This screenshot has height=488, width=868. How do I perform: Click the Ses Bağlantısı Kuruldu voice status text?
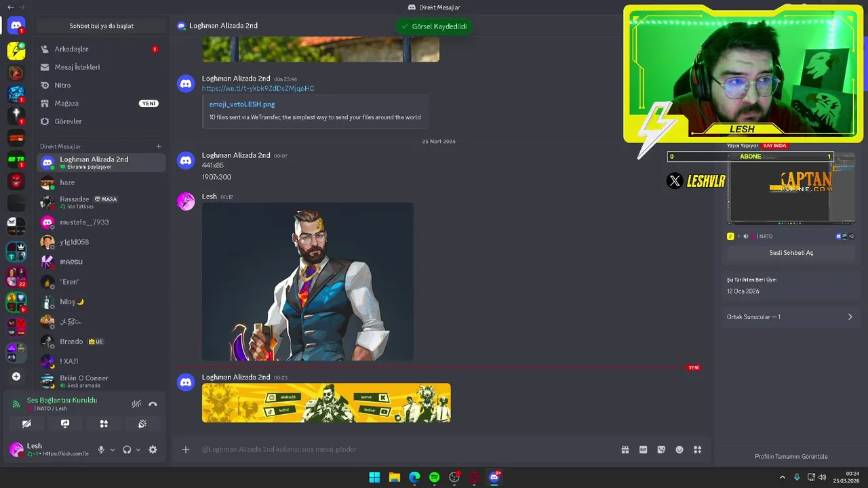(62, 400)
